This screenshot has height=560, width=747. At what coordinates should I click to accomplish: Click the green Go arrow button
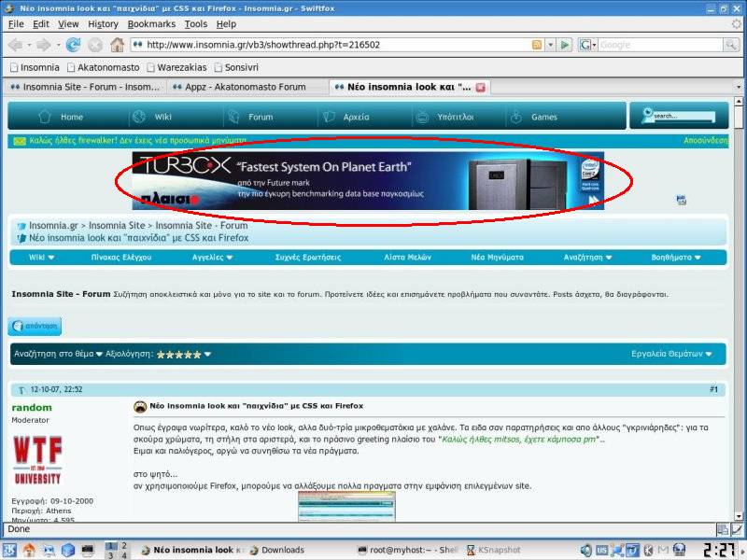[x=565, y=45]
